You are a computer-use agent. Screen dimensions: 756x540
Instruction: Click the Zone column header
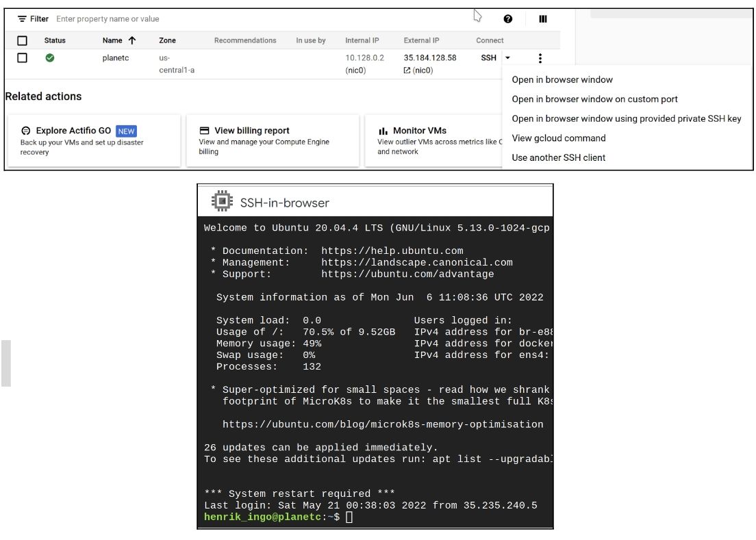(167, 40)
